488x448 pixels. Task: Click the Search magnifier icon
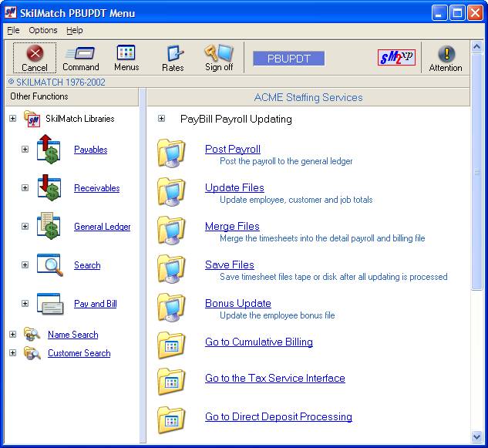click(x=50, y=265)
